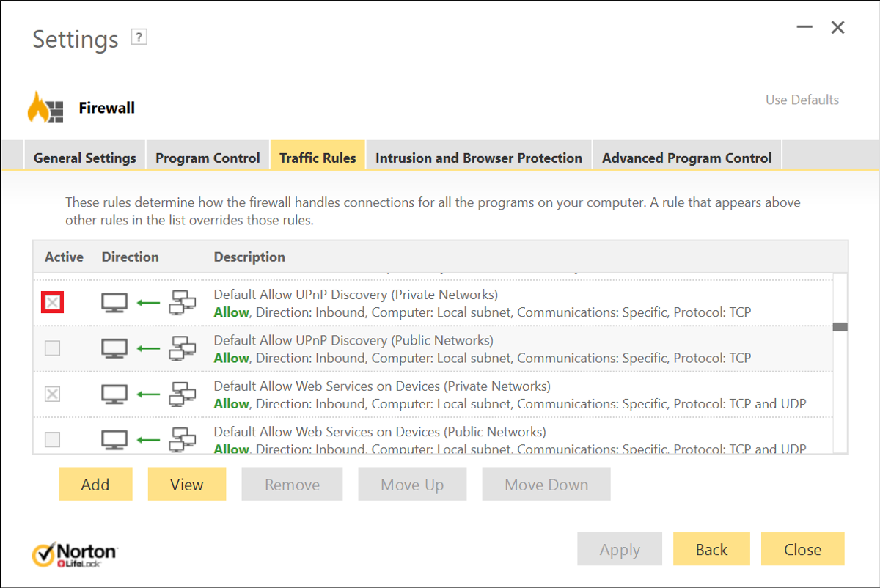Click the Add button to create a rule
The height and width of the screenshot is (588, 880).
click(95, 484)
